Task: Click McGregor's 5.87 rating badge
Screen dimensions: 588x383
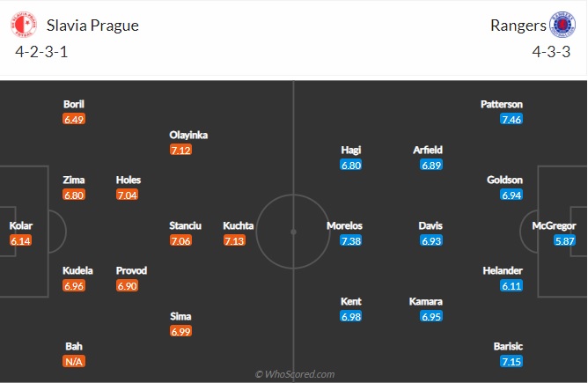Action: click(565, 240)
